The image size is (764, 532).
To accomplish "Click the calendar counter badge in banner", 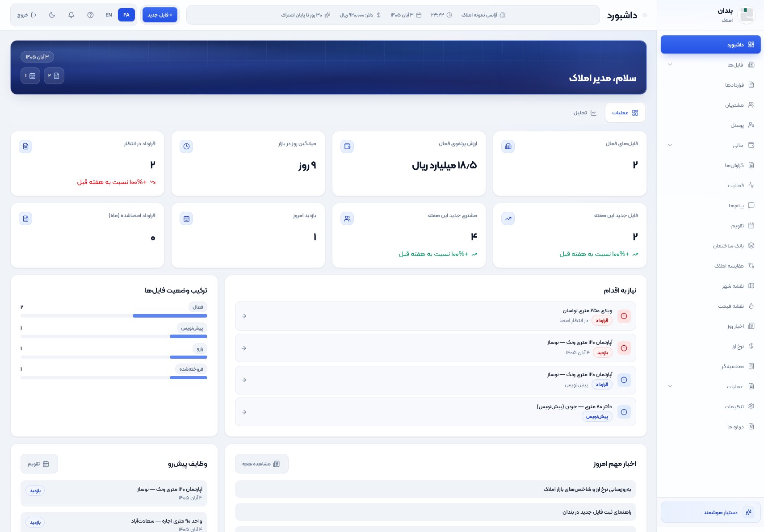I will point(30,75).
